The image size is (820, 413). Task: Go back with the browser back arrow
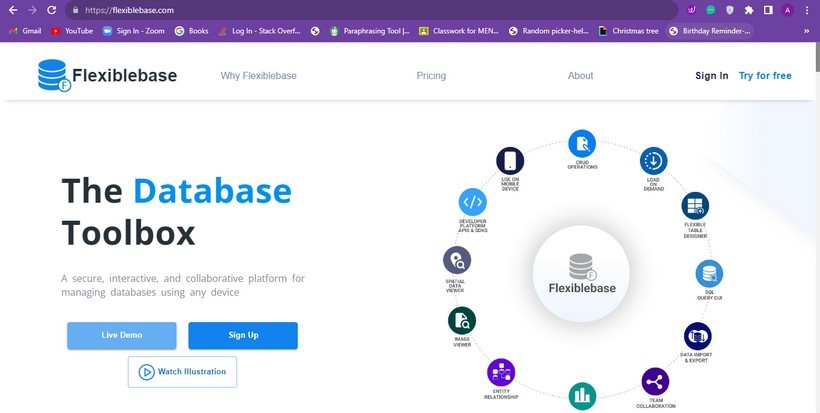tap(13, 10)
